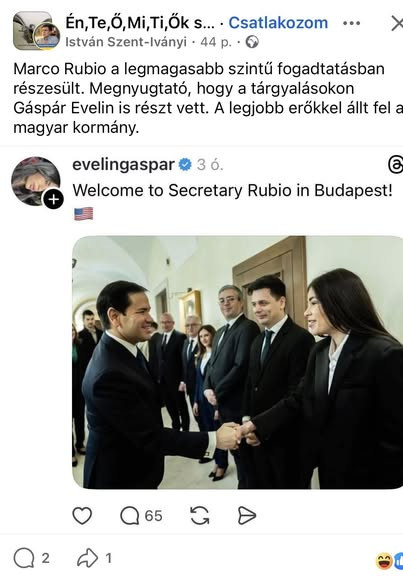Click the globe public visibility icon
This screenshot has height=585, width=403.
click(x=252, y=42)
